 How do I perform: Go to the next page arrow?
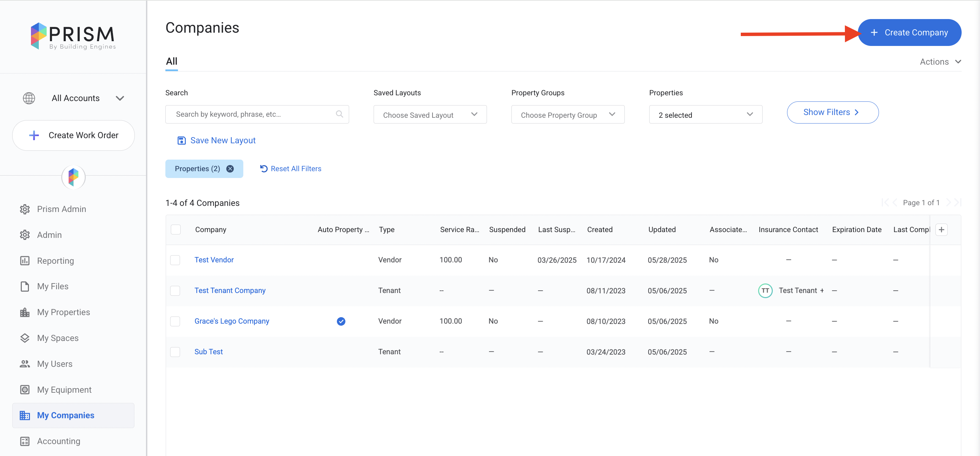pyautogui.click(x=948, y=203)
